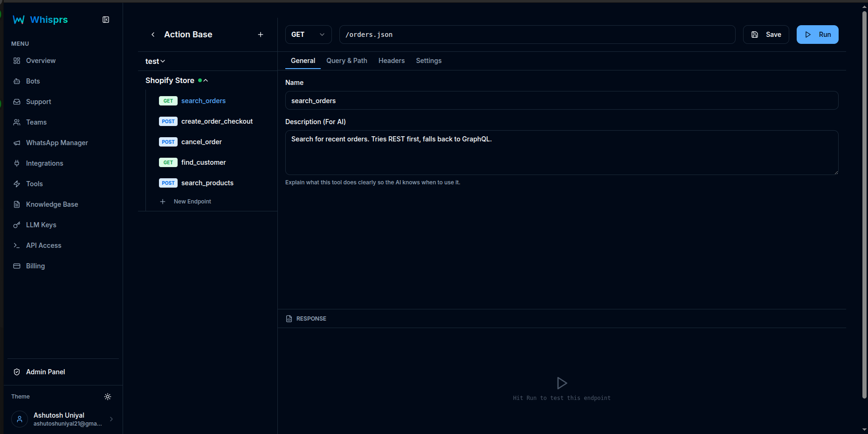This screenshot has width=868, height=434.
Task: Click the plus icon beside New Endpoint
Action: click(x=163, y=202)
